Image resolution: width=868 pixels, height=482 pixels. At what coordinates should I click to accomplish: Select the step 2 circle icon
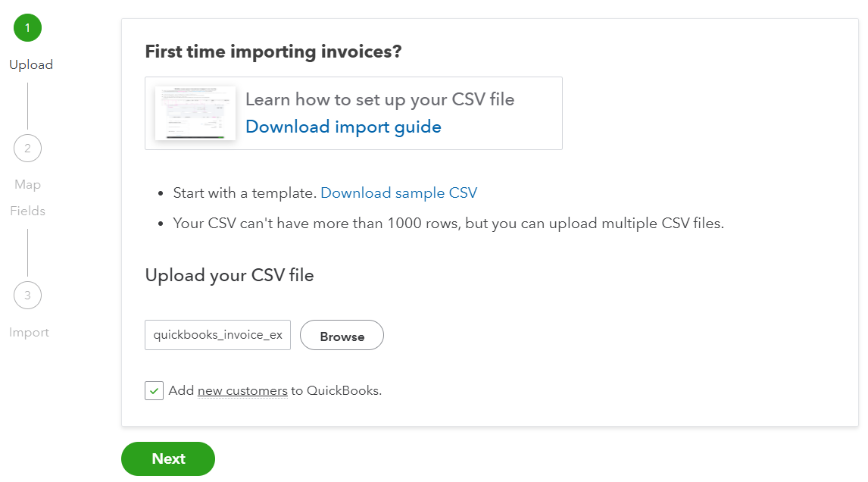point(28,149)
